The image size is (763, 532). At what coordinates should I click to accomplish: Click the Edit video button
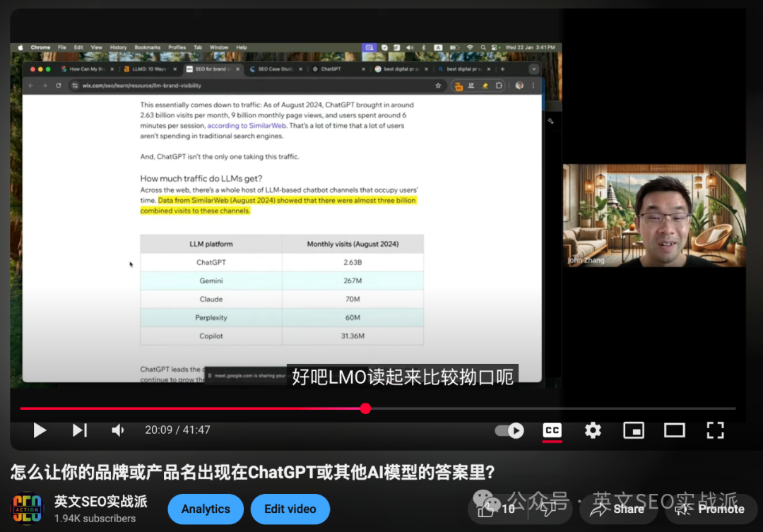(290, 509)
